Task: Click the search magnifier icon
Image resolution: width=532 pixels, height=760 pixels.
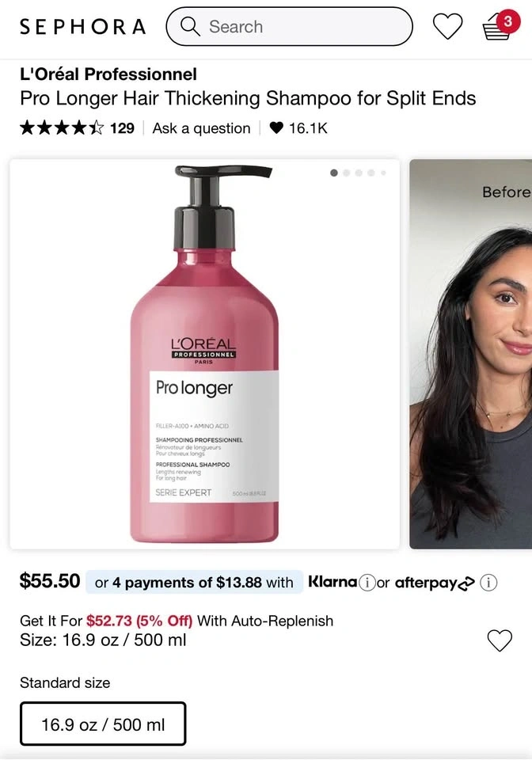Action: (x=190, y=26)
